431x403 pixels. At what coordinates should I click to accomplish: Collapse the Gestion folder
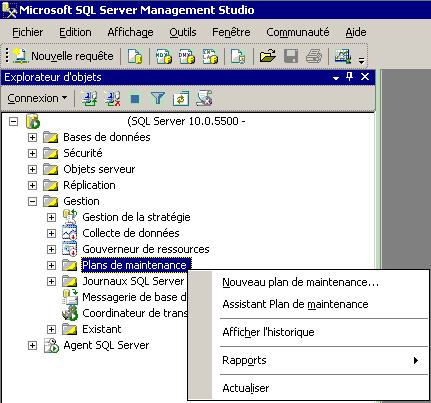32,201
